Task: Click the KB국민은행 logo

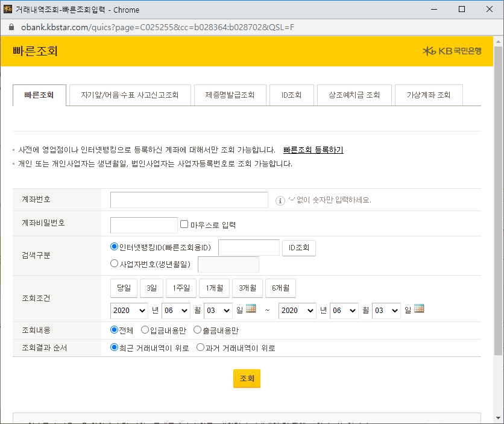Action: coord(453,52)
